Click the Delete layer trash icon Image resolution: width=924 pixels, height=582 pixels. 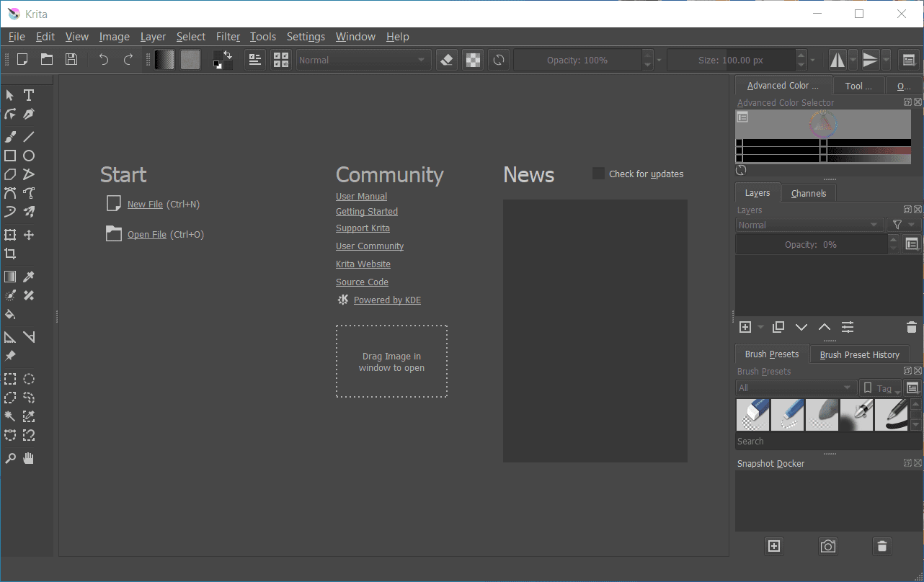click(911, 327)
